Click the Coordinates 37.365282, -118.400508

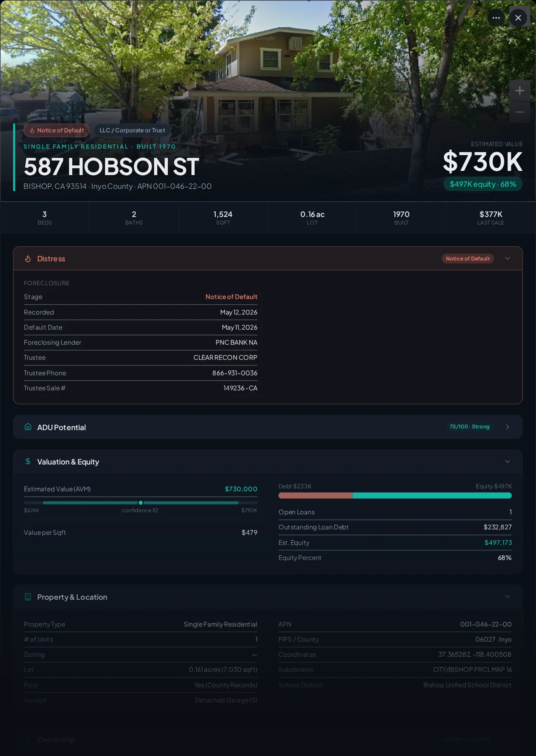(475, 655)
